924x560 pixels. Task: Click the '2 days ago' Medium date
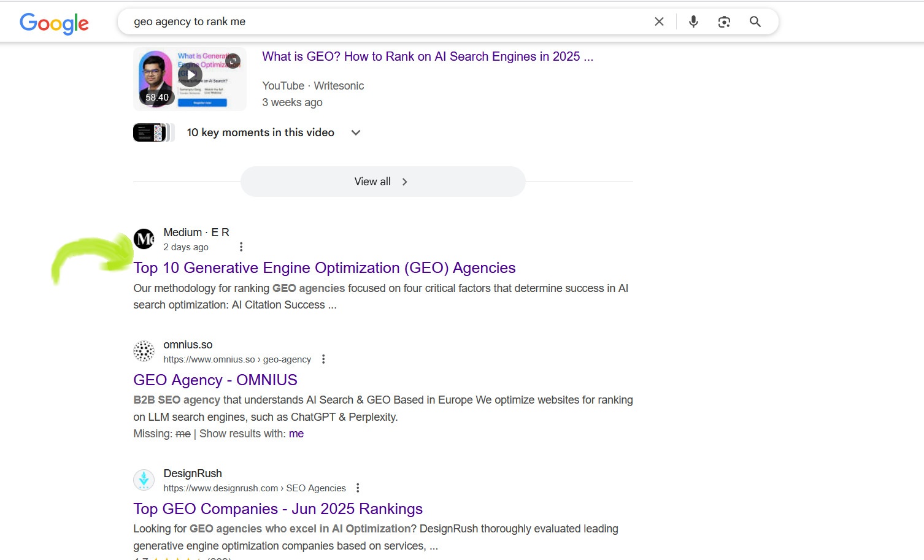pos(186,247)
